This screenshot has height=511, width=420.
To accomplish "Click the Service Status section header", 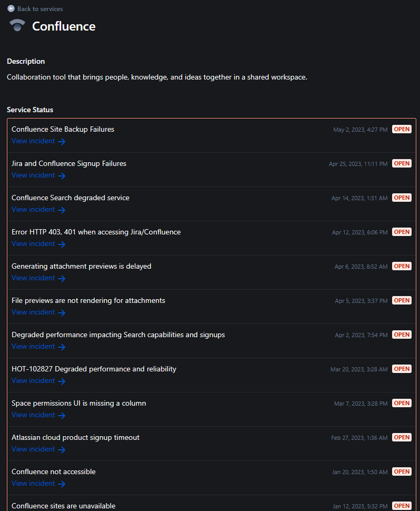I will tap(29, 110).
